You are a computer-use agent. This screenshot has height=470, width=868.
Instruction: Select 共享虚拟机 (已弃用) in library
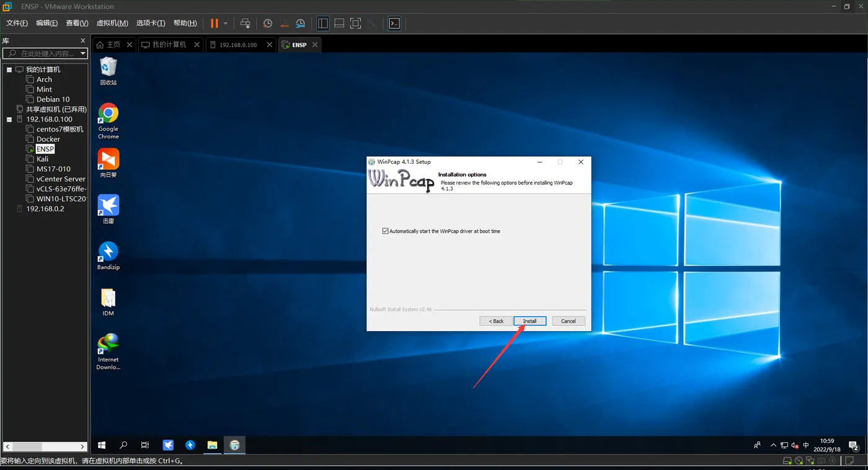pos(56,109)
